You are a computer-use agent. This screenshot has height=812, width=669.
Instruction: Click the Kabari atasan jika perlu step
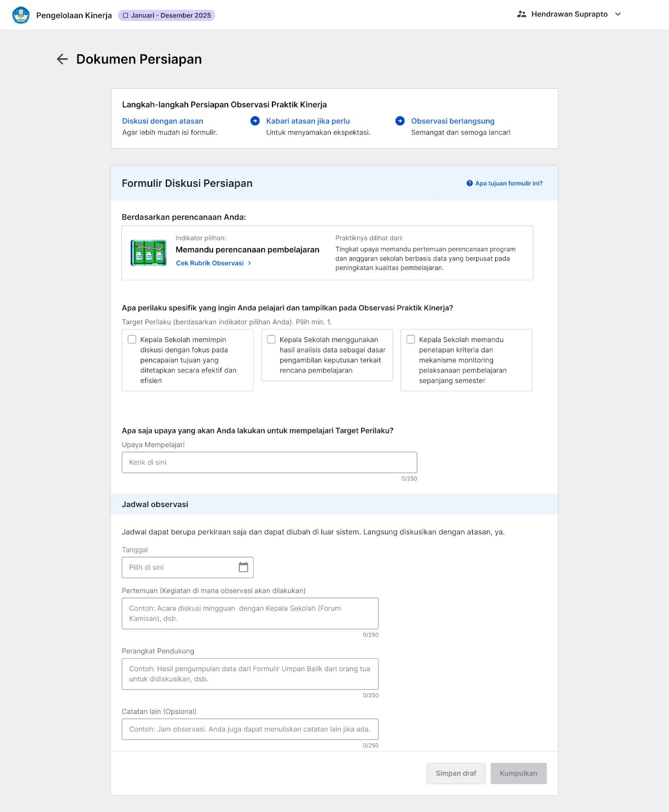308,121
